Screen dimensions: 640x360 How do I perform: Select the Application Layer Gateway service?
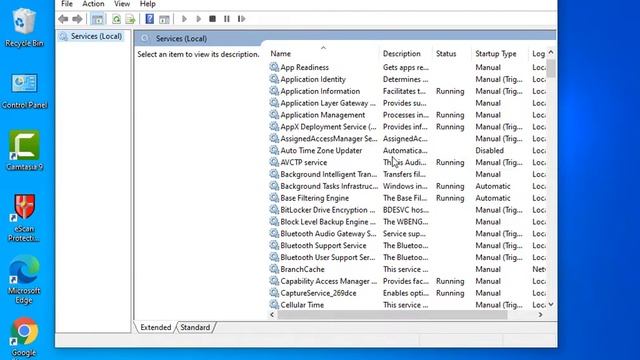328,103
